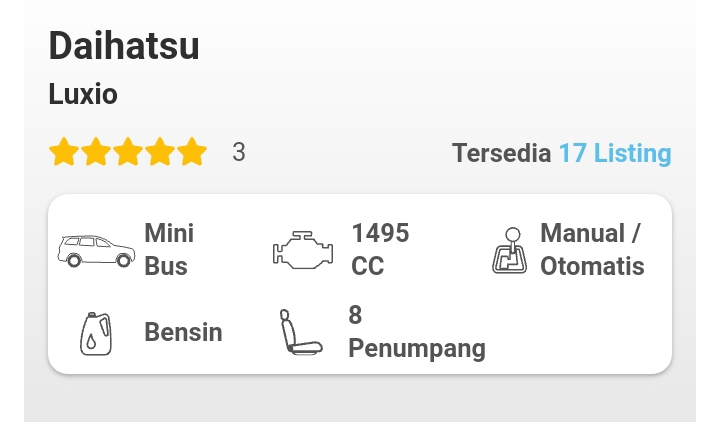Click the third rating star
720x440 pixels.
(x=128, y=152)
